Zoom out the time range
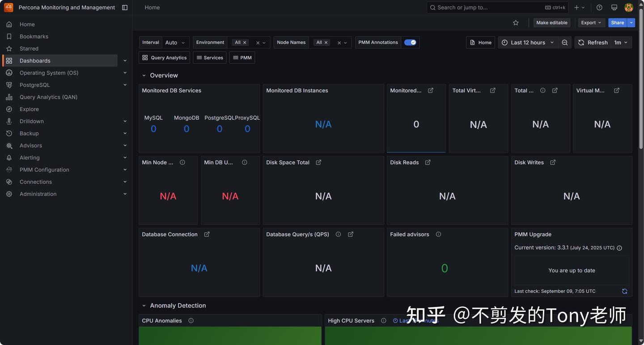 tap(565, 42)
